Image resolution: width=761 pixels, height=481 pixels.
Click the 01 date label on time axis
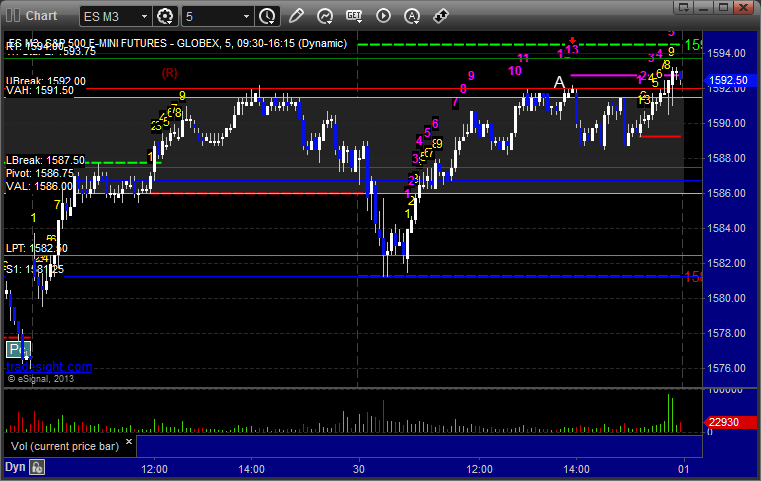[683, 469]
